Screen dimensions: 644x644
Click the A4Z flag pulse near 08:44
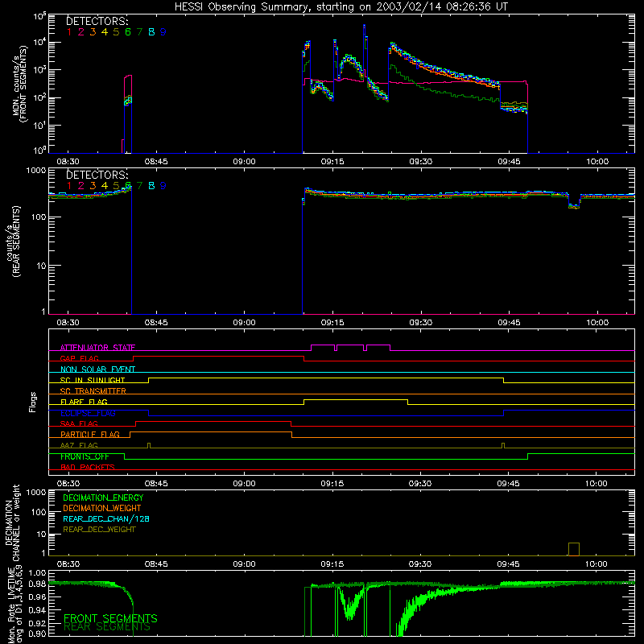point(149,446)
